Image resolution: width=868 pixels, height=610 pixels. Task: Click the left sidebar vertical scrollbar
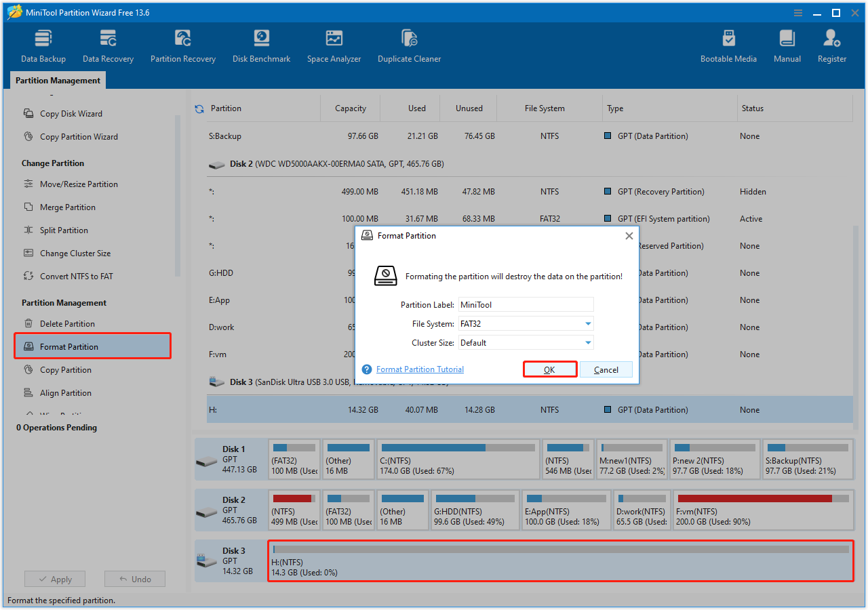(178, 197)
